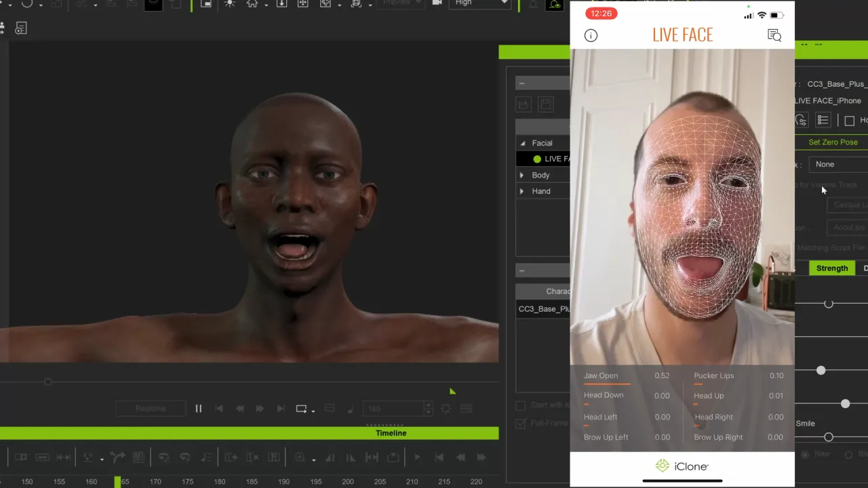The image size is (868, 488).
Task: Toggle the Start with checkbox
Action: [520, 405]
